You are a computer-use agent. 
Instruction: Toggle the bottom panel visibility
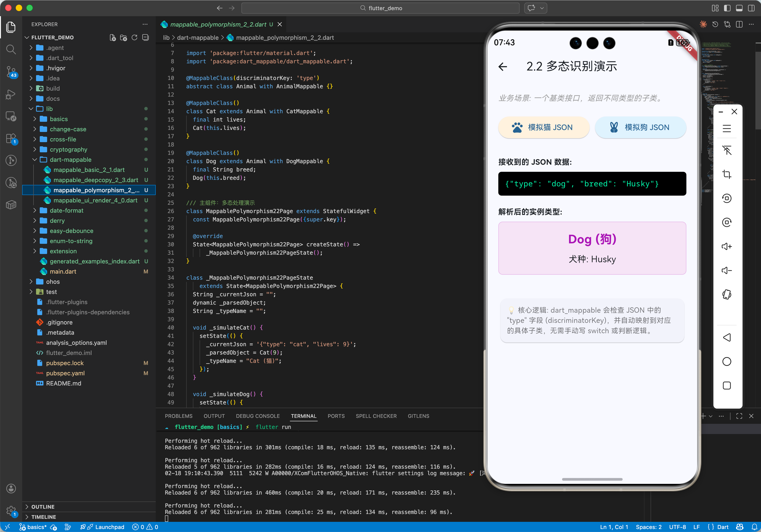739,8
